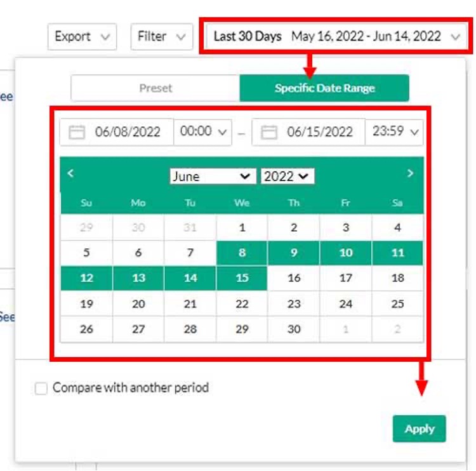Screen dimensions: 476x471
Task: Switch to the Preset tab
Action: click(x=155, y=88)
